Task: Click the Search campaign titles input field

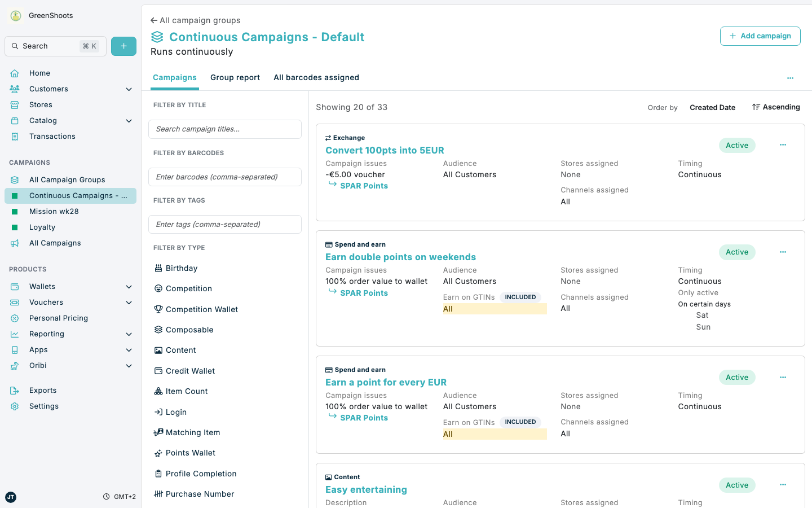Action: click(224, 129)
